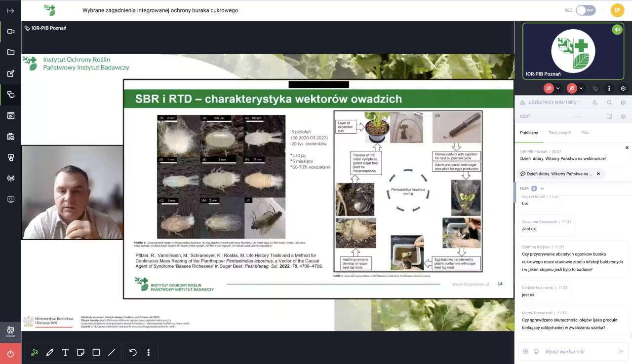The width and height of the screenshot is (632, 364).
Task: Pick the rectangle shape tool
Action: point(96,352)
